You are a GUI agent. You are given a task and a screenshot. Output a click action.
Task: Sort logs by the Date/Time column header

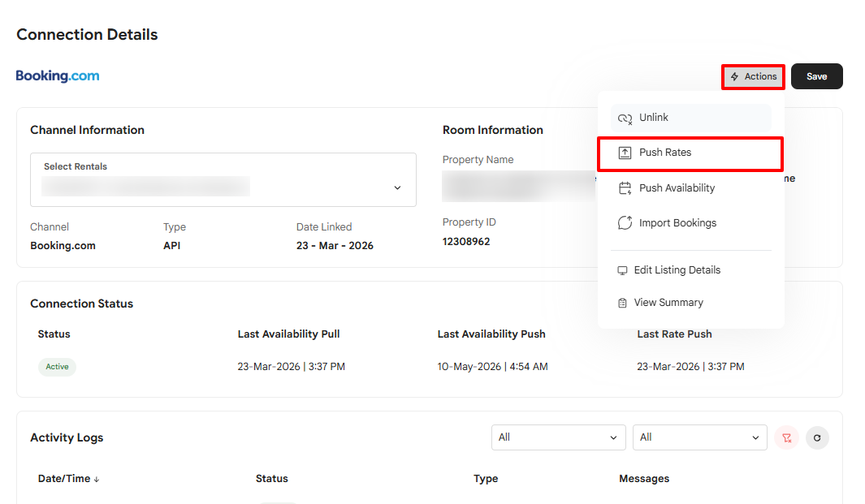pos(68,479)
